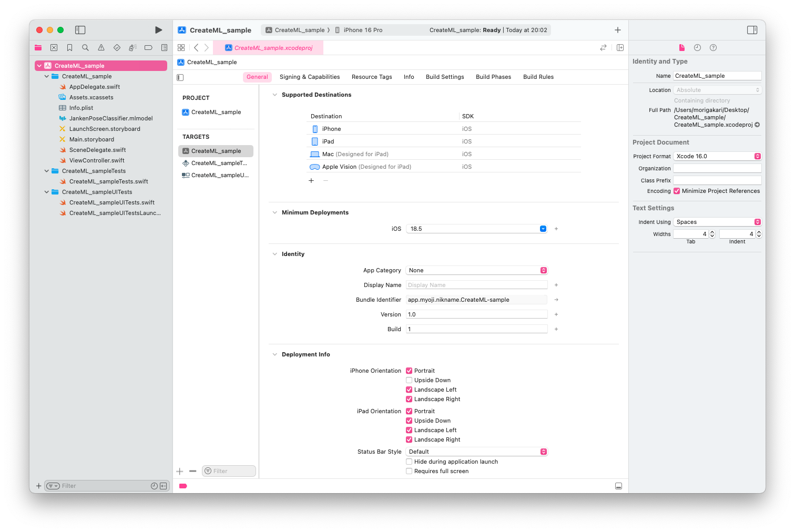Open the CreateML_sample.xcodeproj editor tab
The height and width of the screenshot is (532, 795).
[268, 48]
